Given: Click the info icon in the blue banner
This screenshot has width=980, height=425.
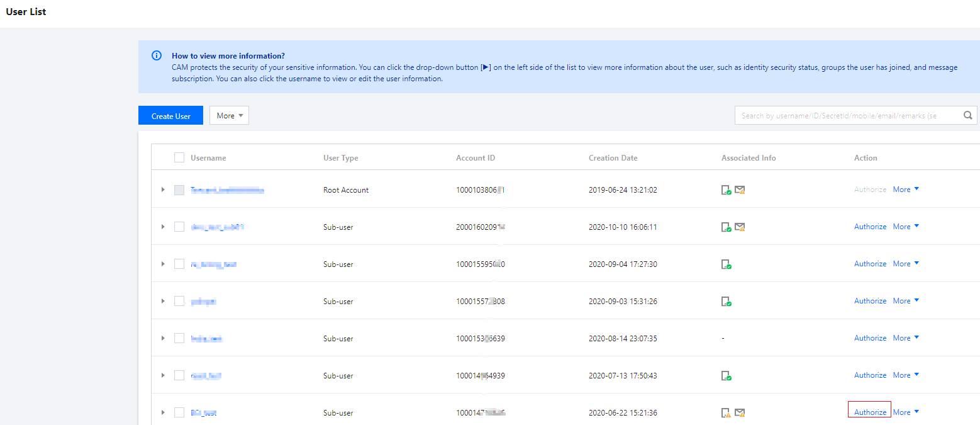Looking at the screenshot, I should (157, 55).
